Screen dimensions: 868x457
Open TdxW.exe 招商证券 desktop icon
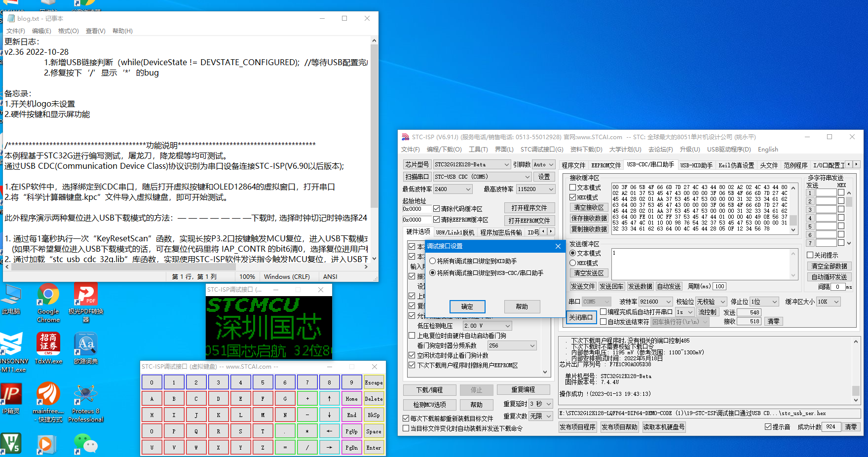pos(48,348)
